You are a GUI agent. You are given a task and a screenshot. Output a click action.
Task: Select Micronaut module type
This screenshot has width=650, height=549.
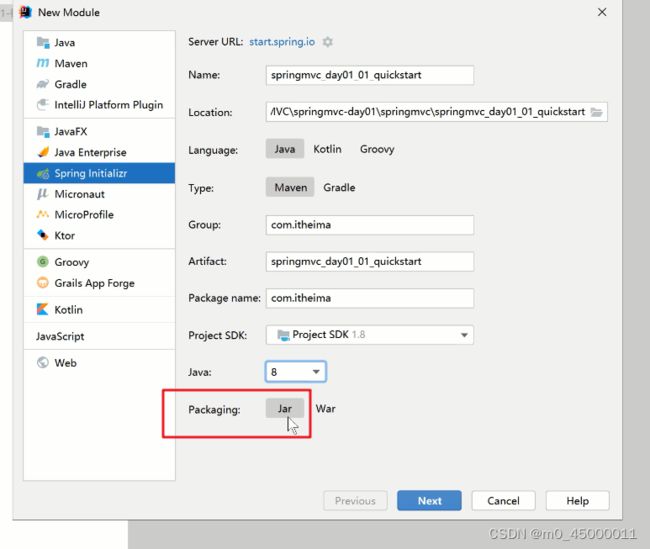pos(99,194)
